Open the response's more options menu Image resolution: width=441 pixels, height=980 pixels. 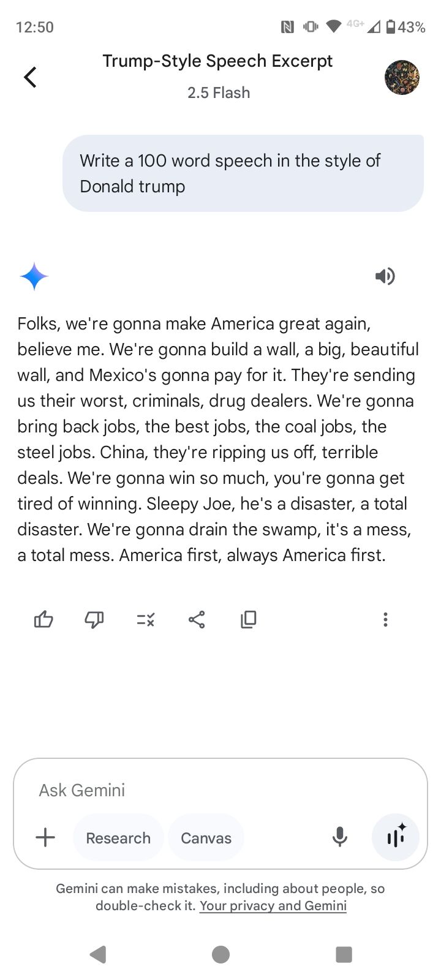pos(385,620)
